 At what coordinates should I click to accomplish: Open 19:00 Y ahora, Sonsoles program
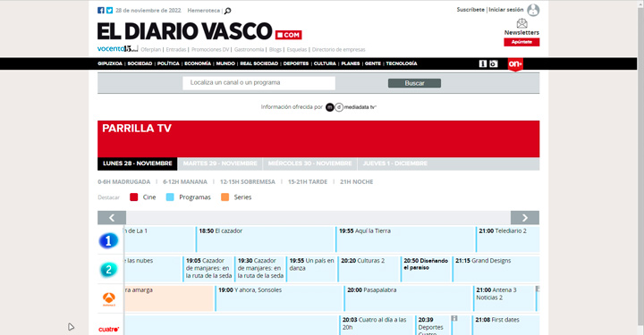pos(279,298)
